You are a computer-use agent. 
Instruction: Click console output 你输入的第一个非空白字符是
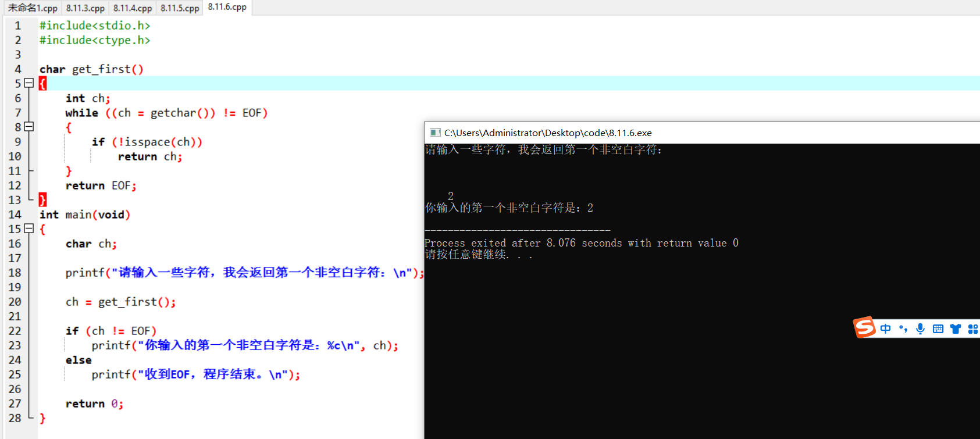tap(509, 208)
